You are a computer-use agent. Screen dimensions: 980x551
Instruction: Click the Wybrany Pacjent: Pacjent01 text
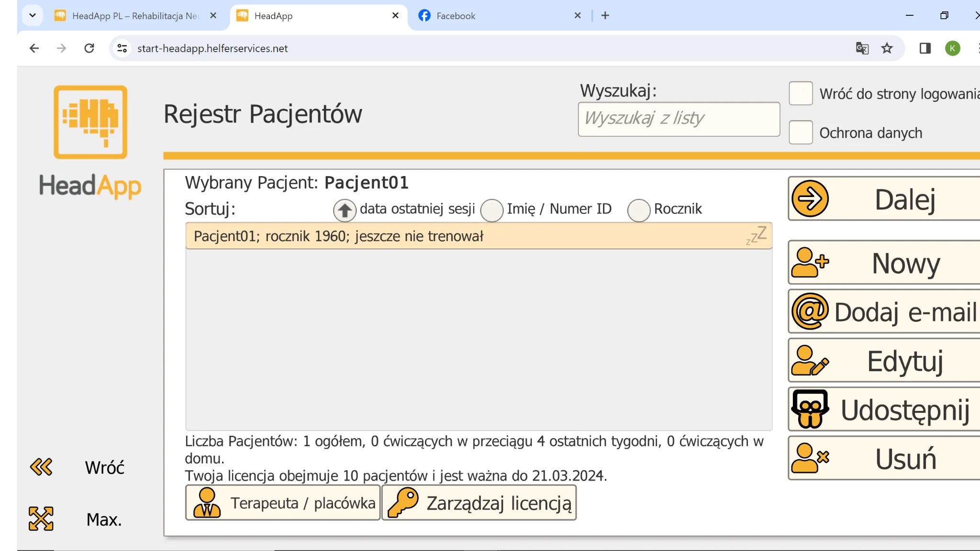coord(297,183)
